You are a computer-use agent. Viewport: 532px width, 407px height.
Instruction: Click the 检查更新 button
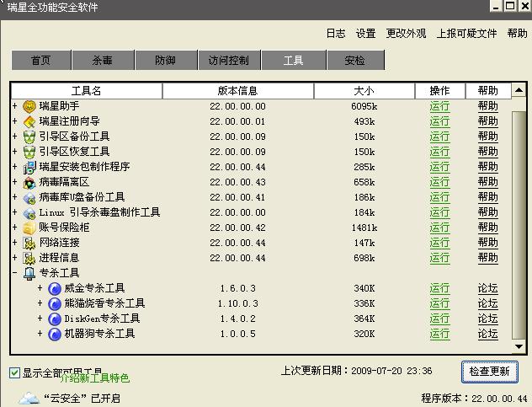coord(490,372)
